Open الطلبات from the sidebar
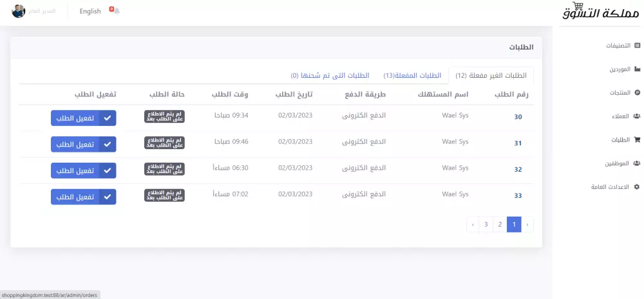Screen dimensions: 644x299 coord(621,140)
